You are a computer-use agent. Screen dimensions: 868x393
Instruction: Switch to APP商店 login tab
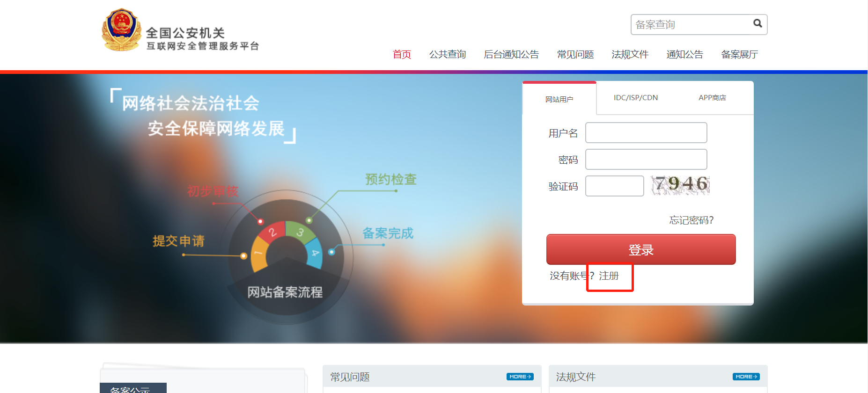click(712, 97)
